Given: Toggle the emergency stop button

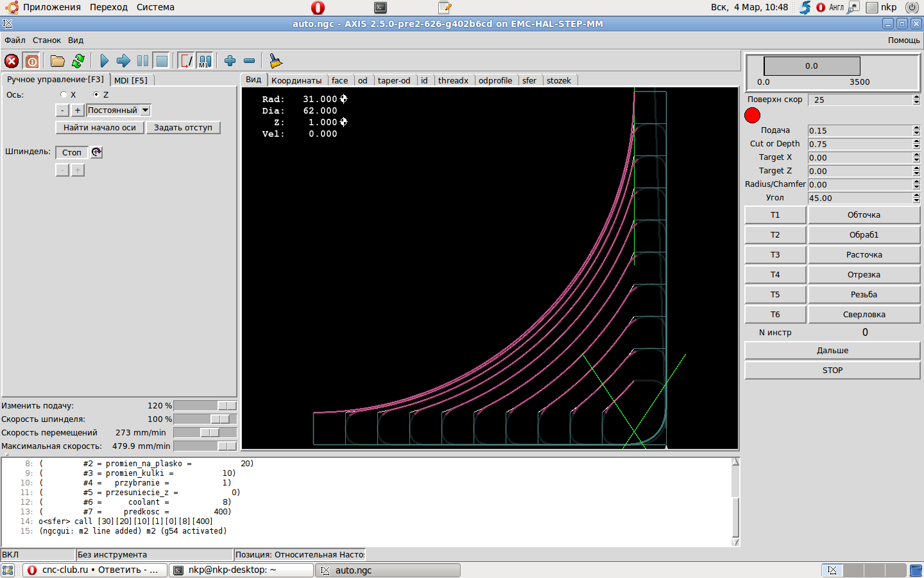Looking at the screenshot, I should [12, 61].
